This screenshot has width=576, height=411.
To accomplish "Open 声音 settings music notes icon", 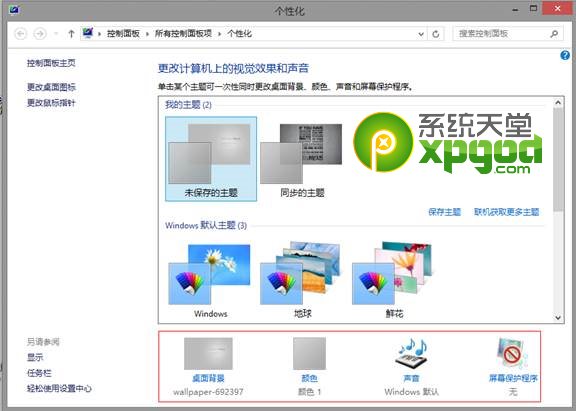I will [x=412, y=352].
